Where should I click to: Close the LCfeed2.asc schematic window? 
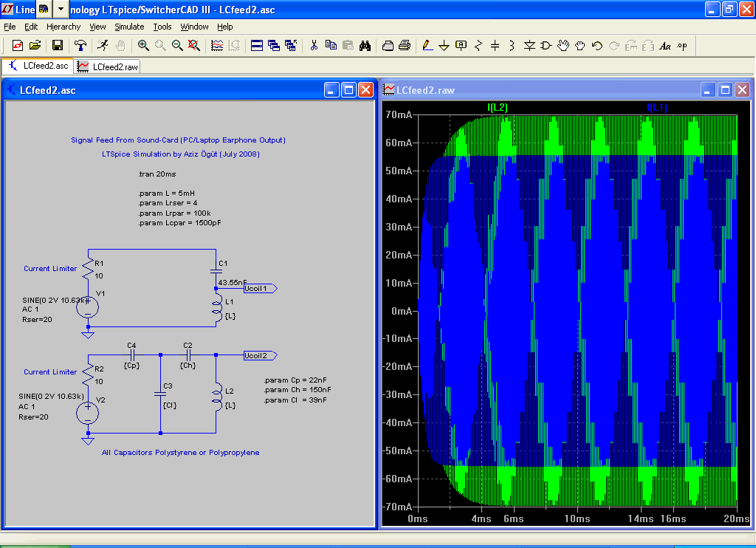pyautogui.click(x=366, y=89)
